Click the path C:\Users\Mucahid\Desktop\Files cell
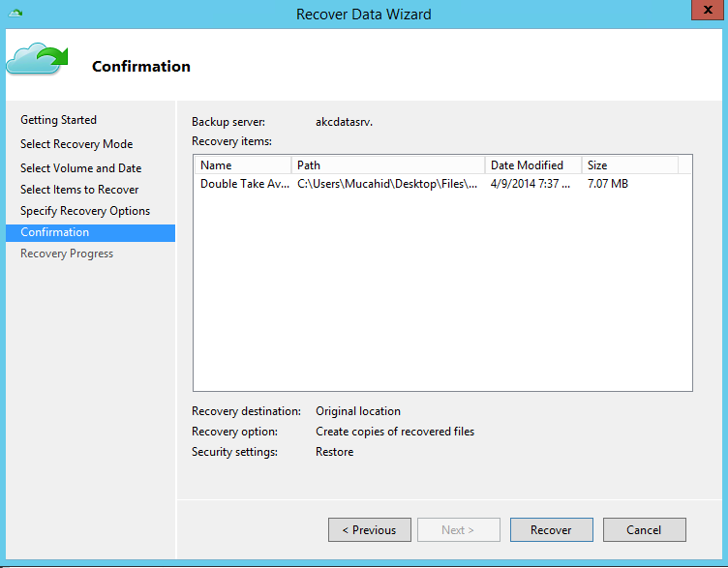Viewport: 728px width, 568px height. (387, 184)
